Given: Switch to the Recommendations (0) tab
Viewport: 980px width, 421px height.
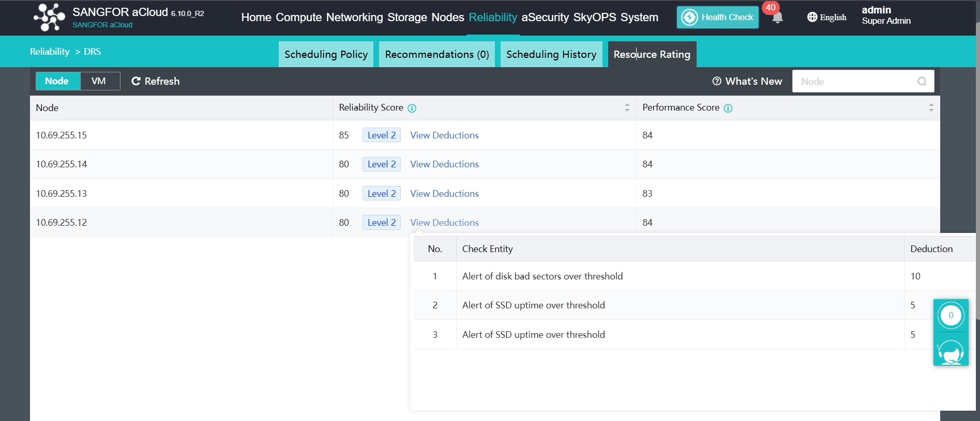Looking at the screenshot, I should (437, 54).
